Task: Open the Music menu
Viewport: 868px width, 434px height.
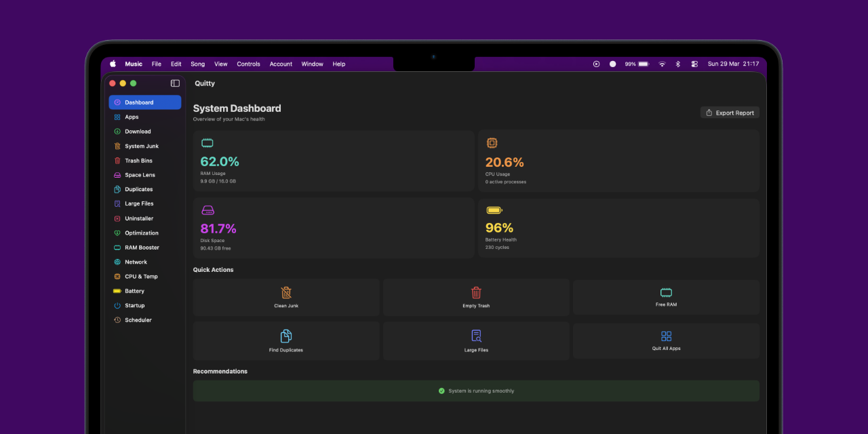Action: pyautogui.click(x=134, y=64)
